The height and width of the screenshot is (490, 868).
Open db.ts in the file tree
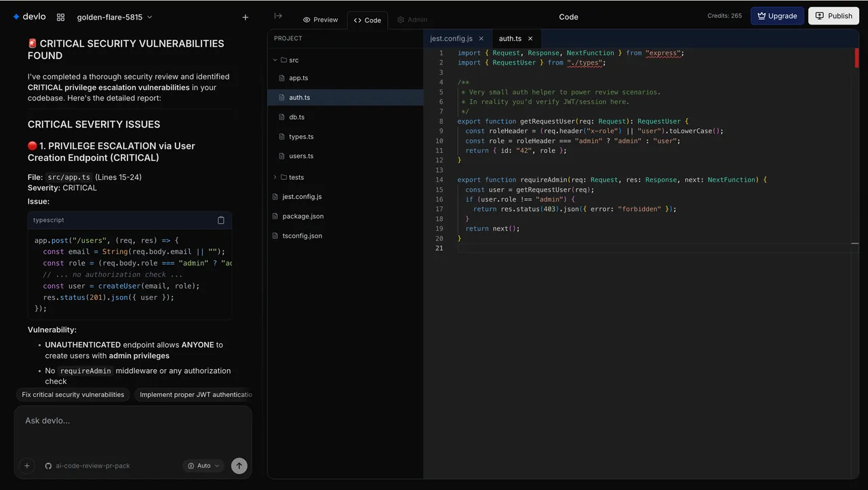pyautogui.click(x=296, y=117)
